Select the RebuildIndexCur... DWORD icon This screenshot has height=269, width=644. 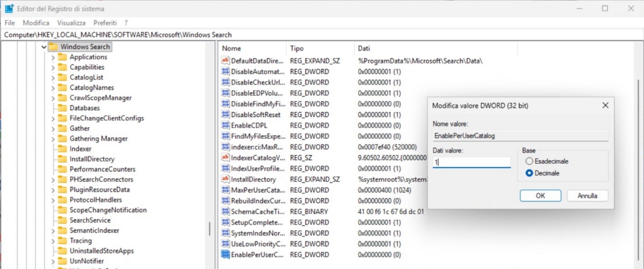[225, 201]
